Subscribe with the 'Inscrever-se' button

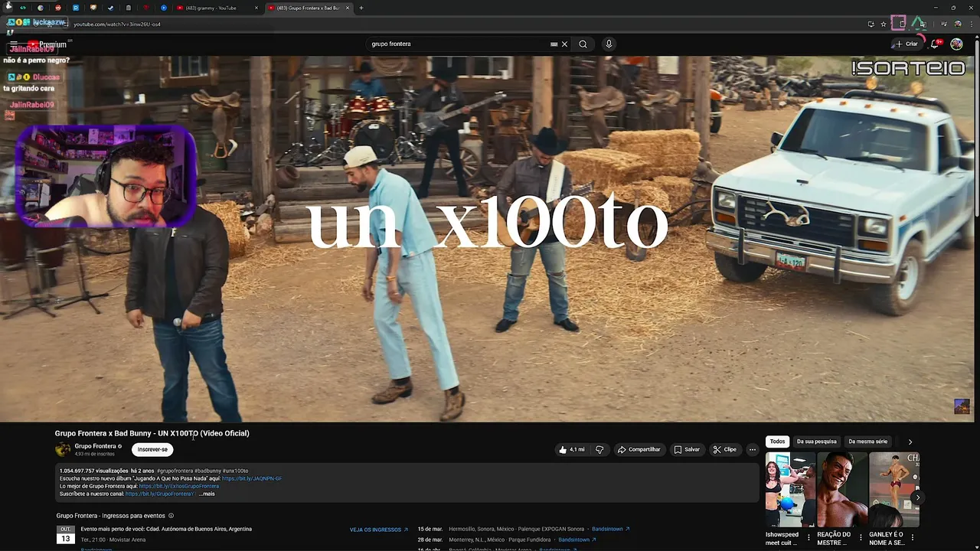pyautogui.click(x=152, y=449)
